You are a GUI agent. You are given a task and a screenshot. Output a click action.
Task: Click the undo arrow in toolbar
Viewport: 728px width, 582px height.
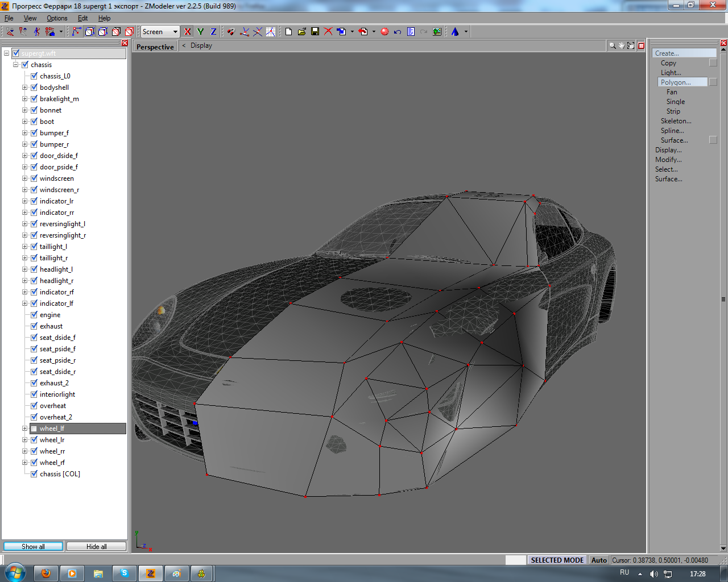point(398,32)
